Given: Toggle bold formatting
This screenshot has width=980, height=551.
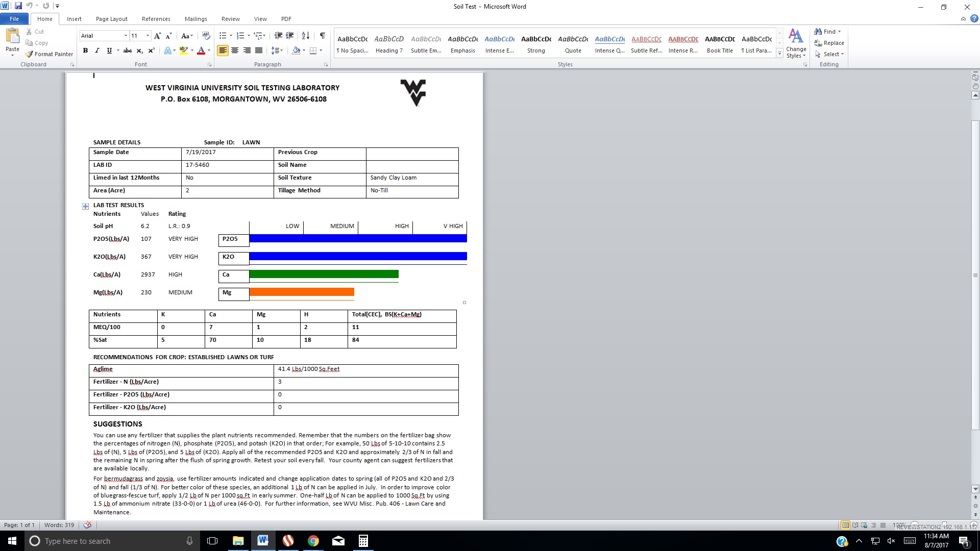Looking at the screenshot, I should click(85, 51).
